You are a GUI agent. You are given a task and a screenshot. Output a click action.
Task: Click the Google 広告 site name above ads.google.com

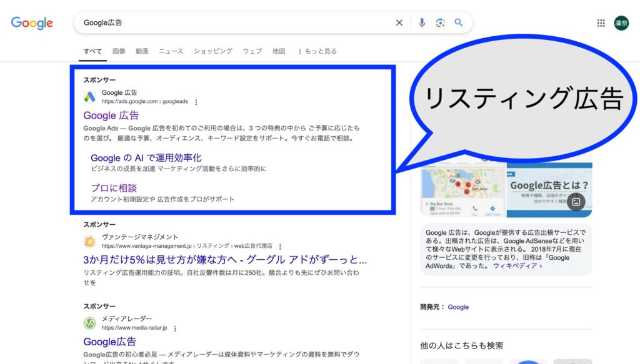click(x=119, y=93)
